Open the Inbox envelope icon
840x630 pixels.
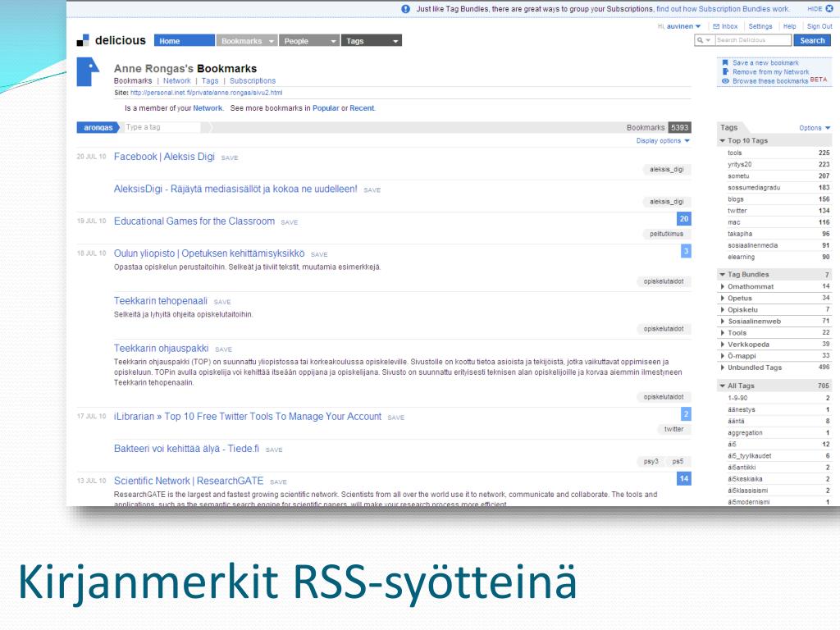click(x=716, y=26)
